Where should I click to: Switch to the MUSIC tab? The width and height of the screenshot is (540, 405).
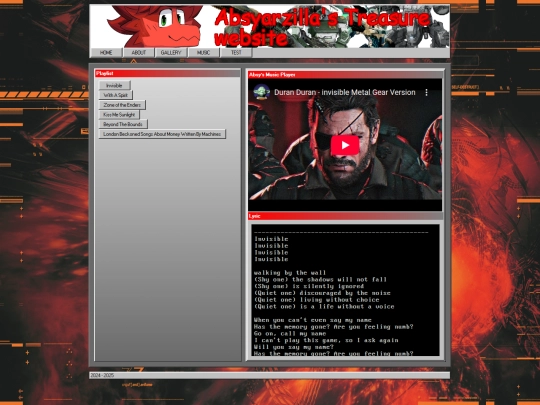[204, 53]
